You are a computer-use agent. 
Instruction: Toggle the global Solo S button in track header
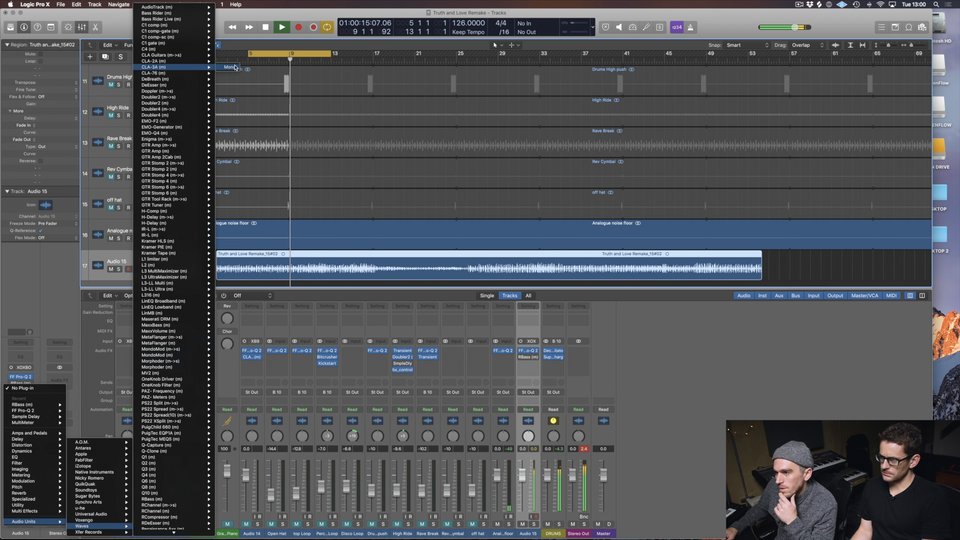coord(121,56)
